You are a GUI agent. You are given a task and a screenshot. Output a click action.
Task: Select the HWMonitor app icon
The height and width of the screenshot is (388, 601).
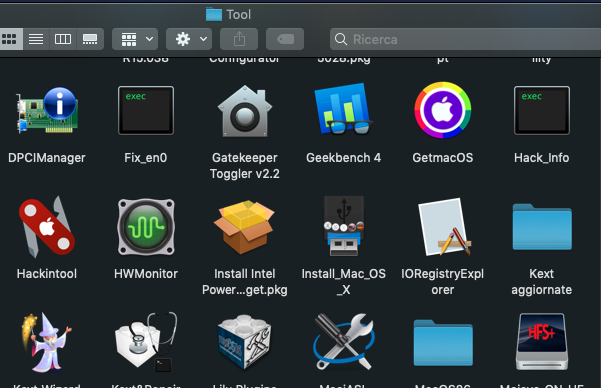pyautogui.click(x=146, y=227)
